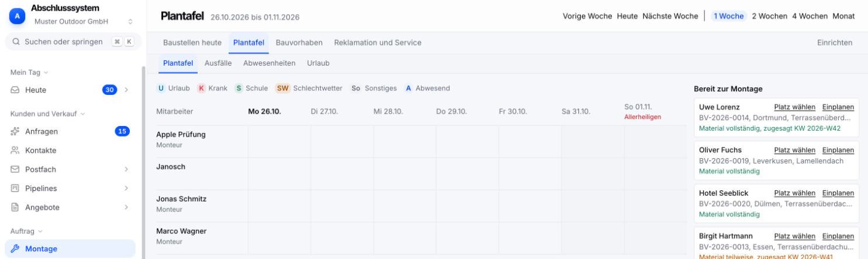Screen dimensions: 868x259
Task: Click the Suchen oder springen search field
Action: (x=73, y=41)
